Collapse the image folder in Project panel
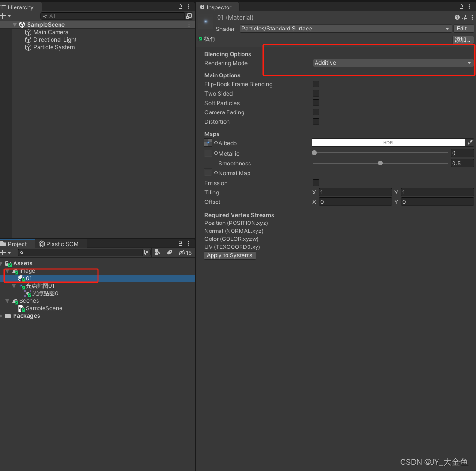The width and height of the screenshot is (476, 471). [8, 271]
